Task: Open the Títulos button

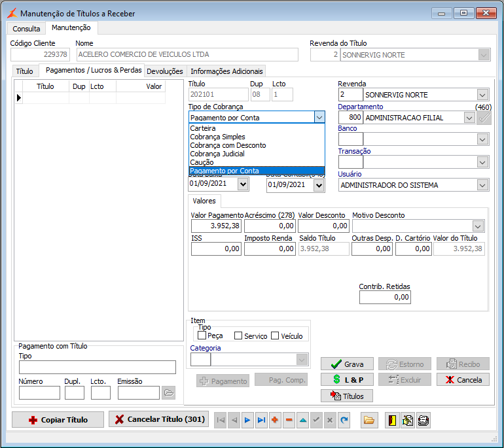Action: [x=347, y=396]
